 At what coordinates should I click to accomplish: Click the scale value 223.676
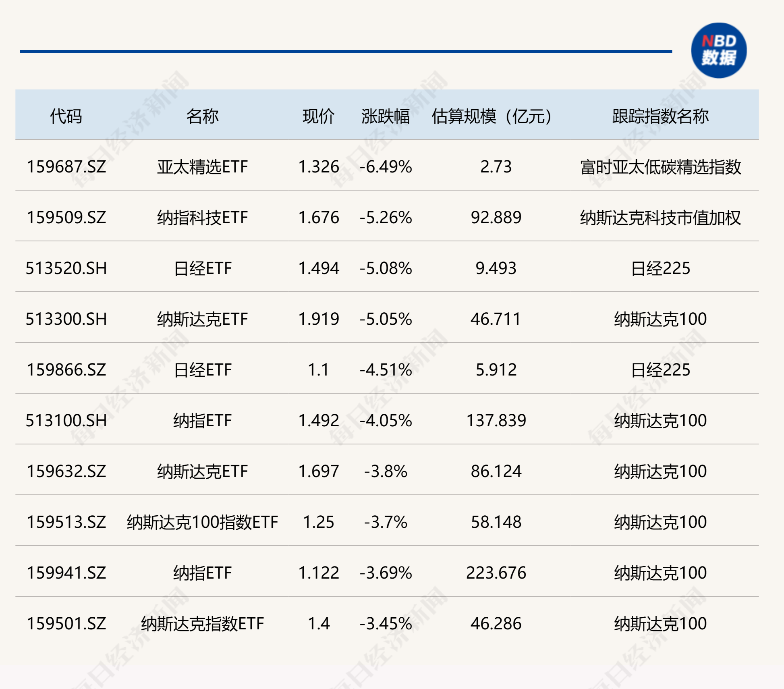[x=496, y=573]
